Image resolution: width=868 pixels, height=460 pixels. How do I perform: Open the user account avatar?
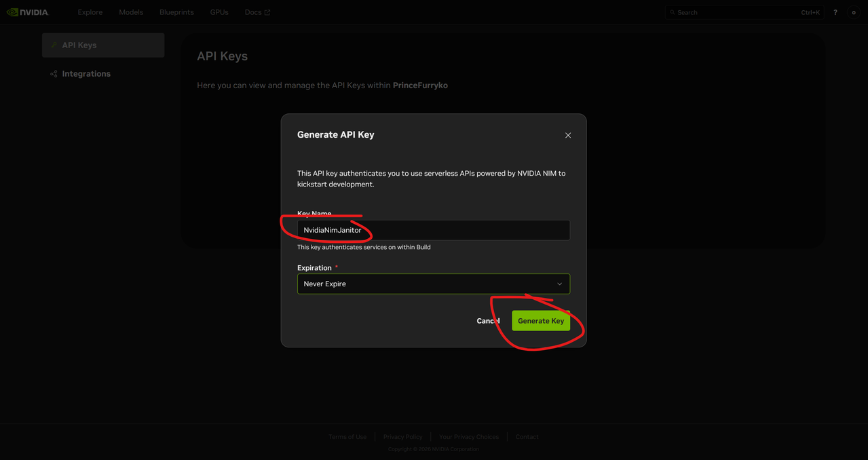(854, 12)
